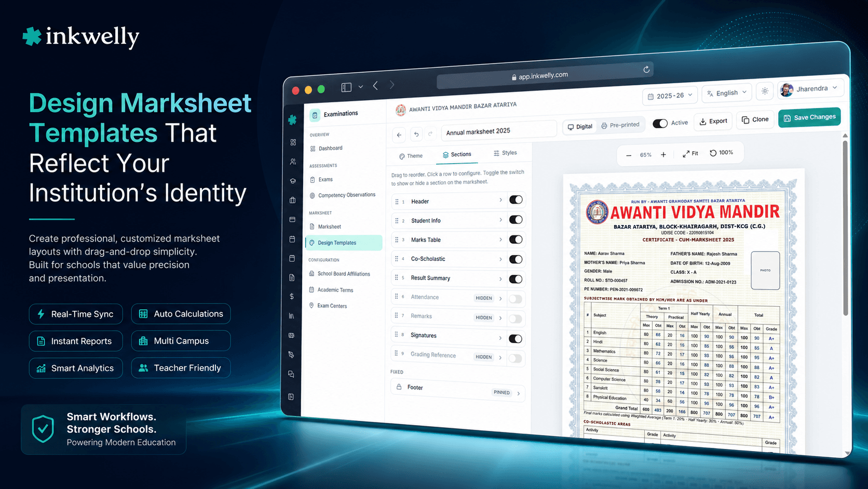The image size is (868, 489).
Task: Expand the Footer row chevron
Action: click(518, 393)
